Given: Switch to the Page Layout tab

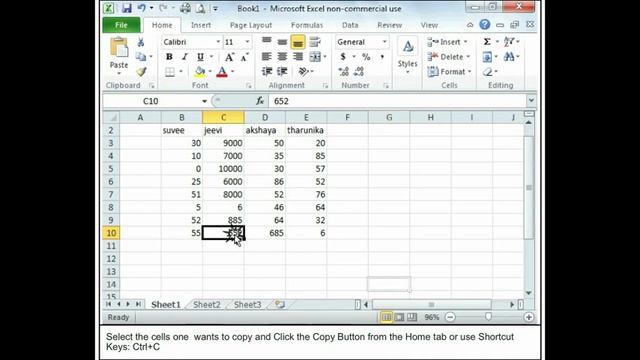Looking at the screenshot, I should tap(251, 25).
